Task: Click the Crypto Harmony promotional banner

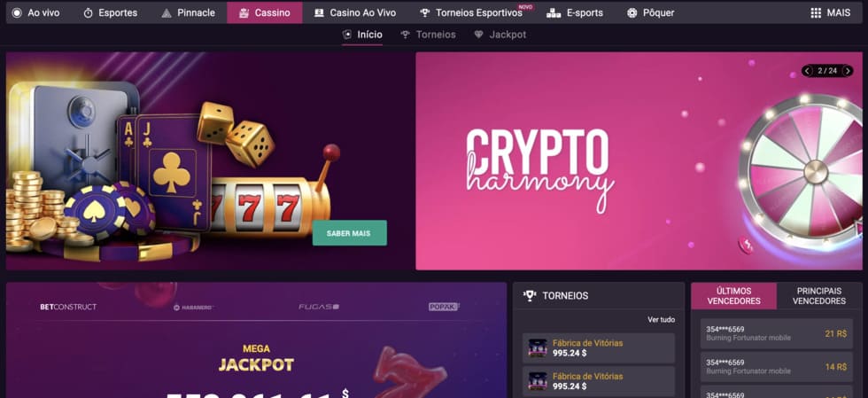Action: [x=639, y=160]
